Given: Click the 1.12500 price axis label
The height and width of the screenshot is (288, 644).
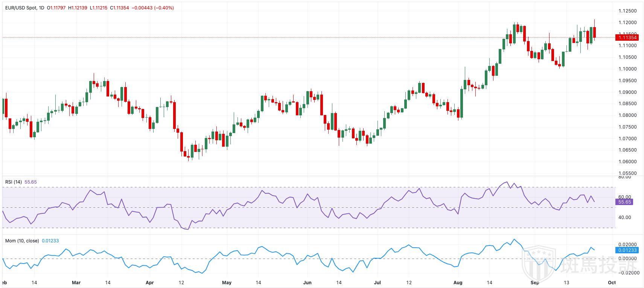Looking at the screenshot, I should [627, 11].
